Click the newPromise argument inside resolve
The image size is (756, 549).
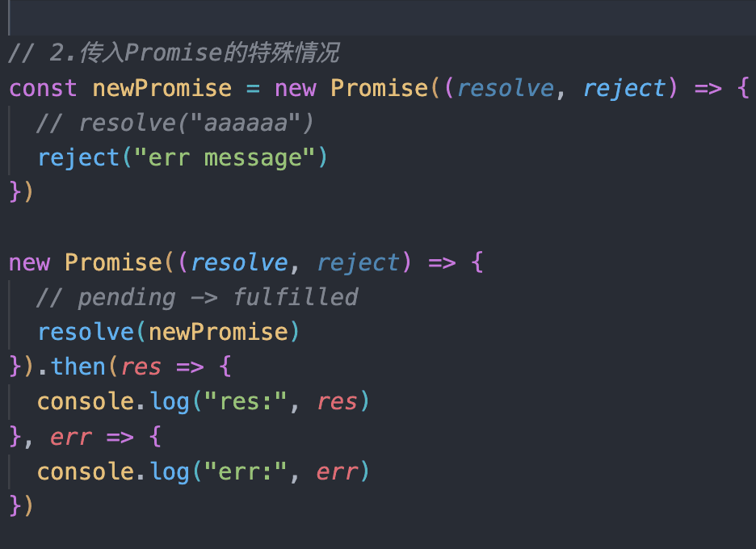point(218,332)
